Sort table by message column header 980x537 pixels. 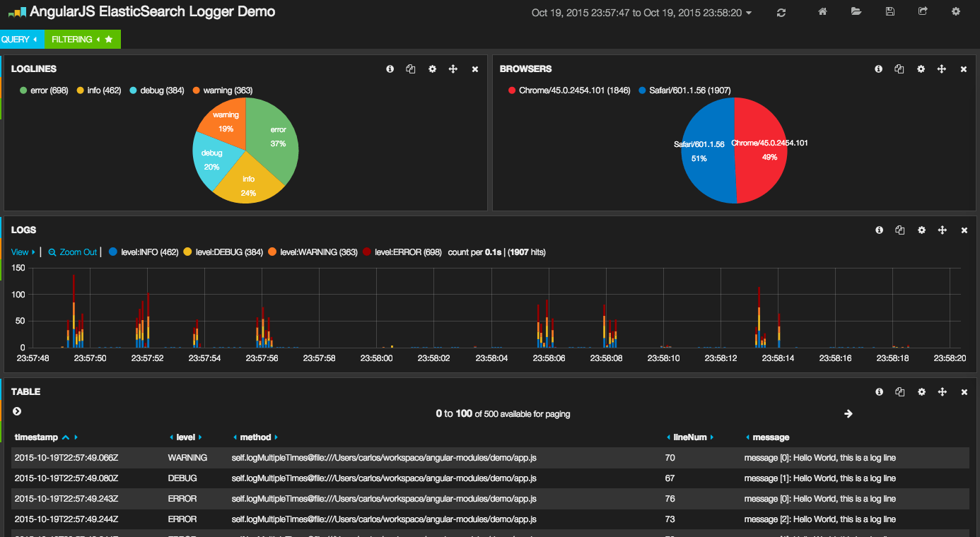pyautogui.click(x=771, y=437)
